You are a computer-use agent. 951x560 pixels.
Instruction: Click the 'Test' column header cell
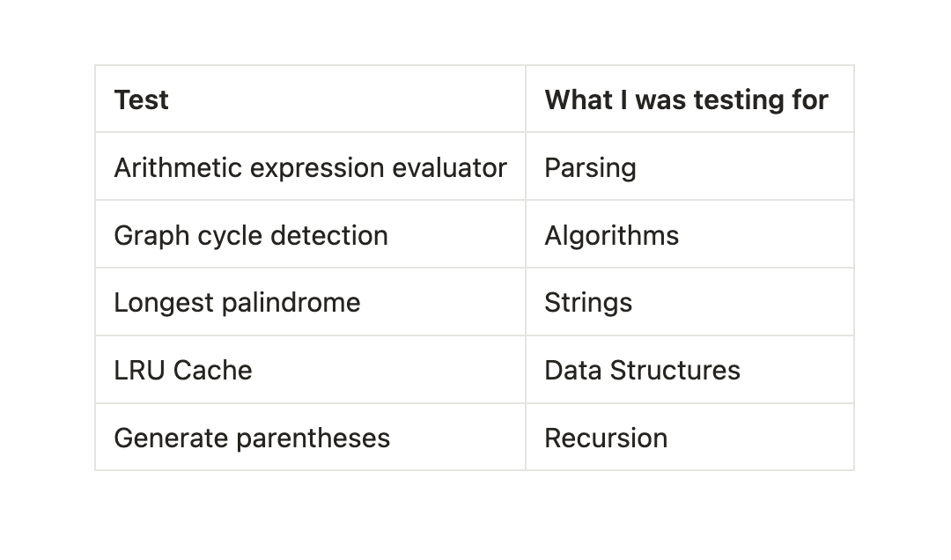point(310,99)
